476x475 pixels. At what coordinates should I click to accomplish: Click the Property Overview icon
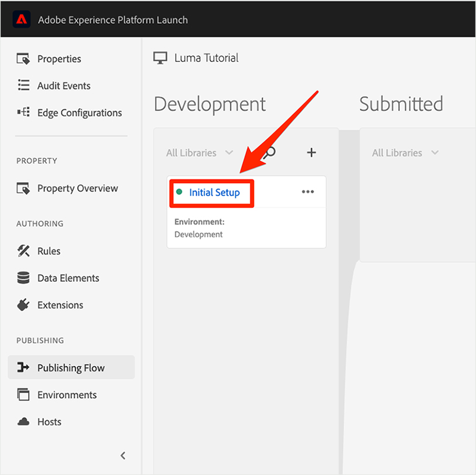point(23,188)
